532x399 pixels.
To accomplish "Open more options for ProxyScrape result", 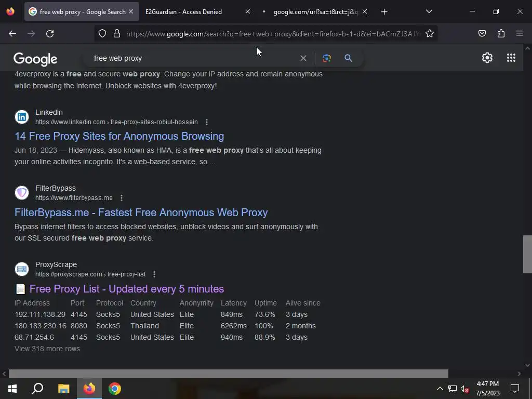I will (154, 274).
